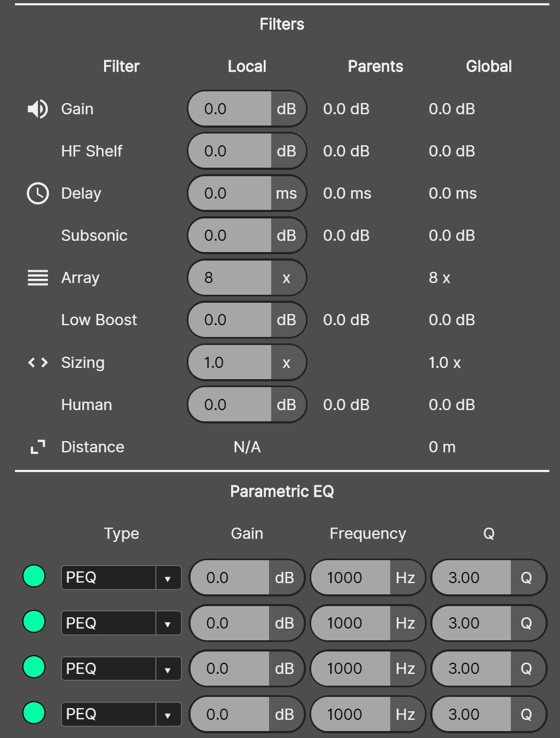Click the speaker icon beside Gain
Image resolution: width=560 pixels, height=738 pixels.
point(37,109)
